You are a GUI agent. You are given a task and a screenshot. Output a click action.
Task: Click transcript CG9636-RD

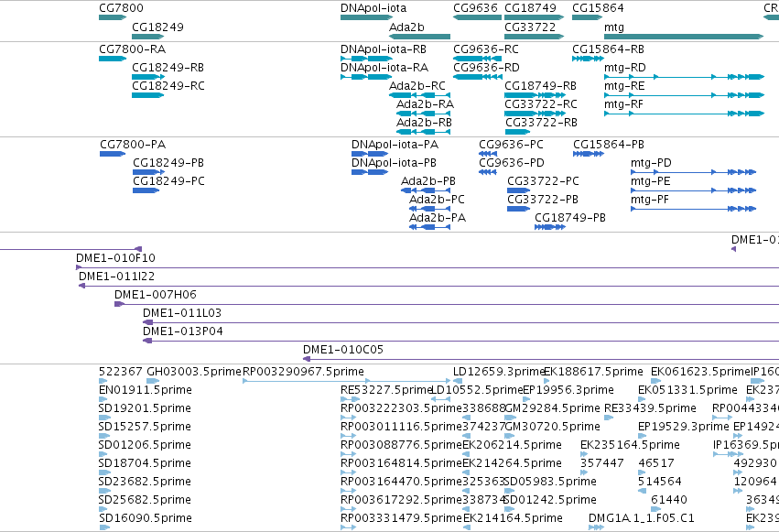(x=478, y=77)
